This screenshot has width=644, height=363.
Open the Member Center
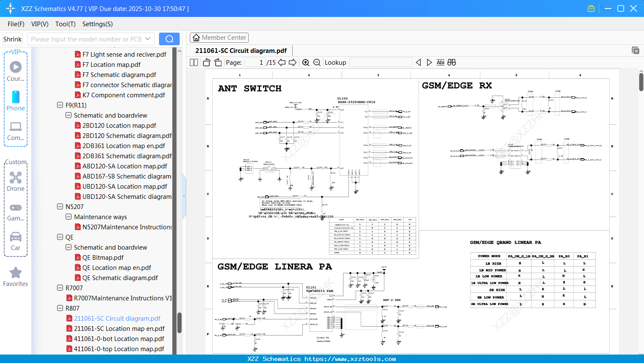click(x=219, y=38)
